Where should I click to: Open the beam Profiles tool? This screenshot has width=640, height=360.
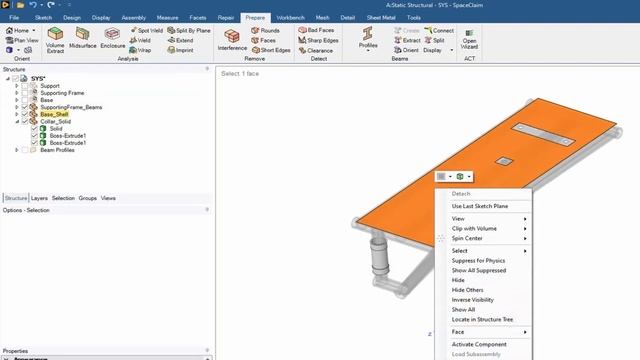(x=368, y=39)
